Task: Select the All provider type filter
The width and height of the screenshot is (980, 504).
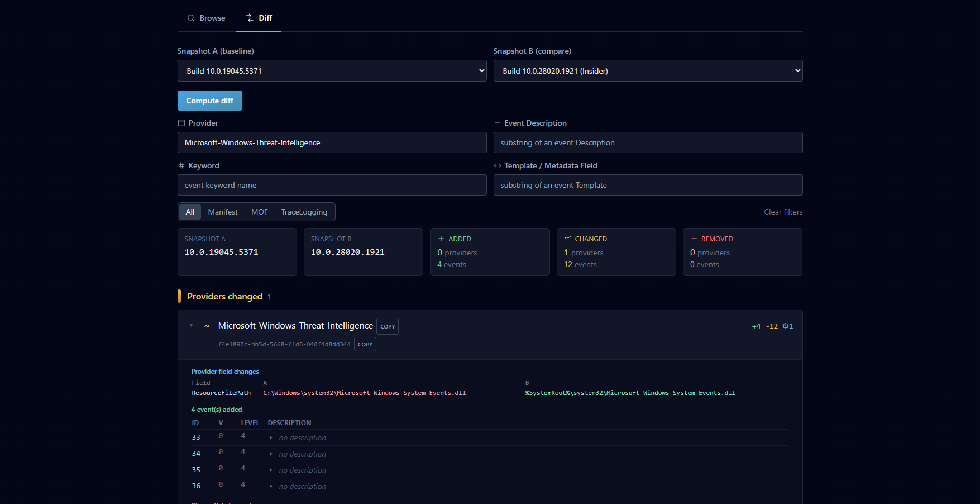Action: click(x=190, y=212)
